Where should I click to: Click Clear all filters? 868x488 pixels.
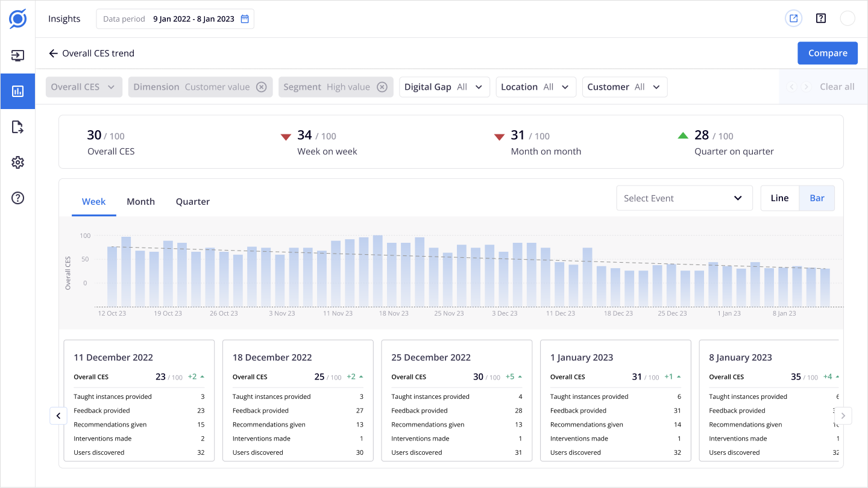tap(837, 87)
